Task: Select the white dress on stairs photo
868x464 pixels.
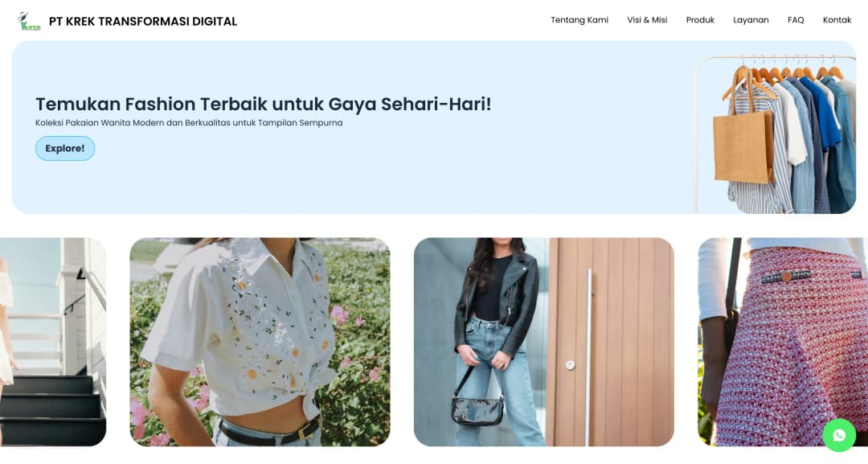Action: (52, 343)
